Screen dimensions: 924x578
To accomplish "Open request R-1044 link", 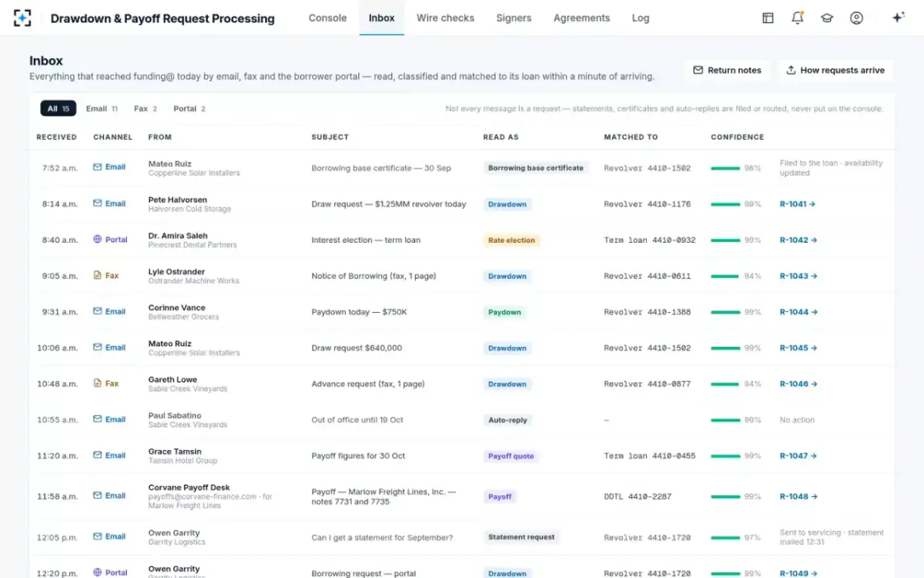I will pyautogui.click(x=798, y=312).
